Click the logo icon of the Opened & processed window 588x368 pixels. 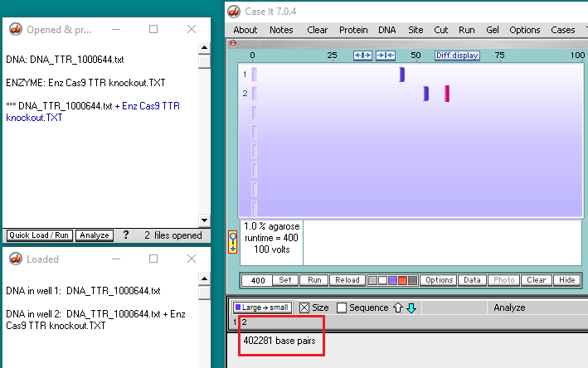coord(16,29)
